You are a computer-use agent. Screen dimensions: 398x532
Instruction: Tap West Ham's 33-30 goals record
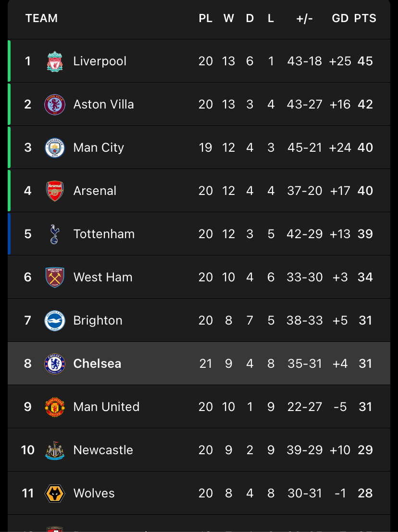click(305, 277)
